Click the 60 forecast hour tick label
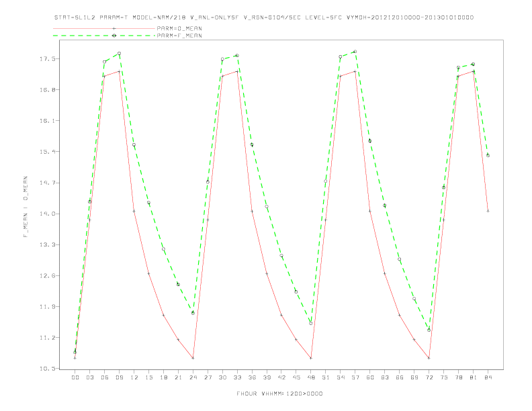The height and width of the screenshot is (411, 532). click(x=370, y=377)
